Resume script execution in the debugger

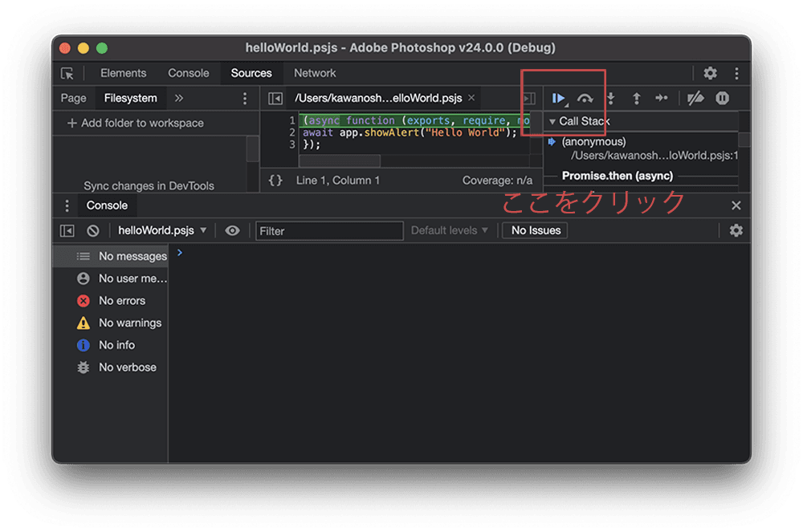[x=560, y=98]
